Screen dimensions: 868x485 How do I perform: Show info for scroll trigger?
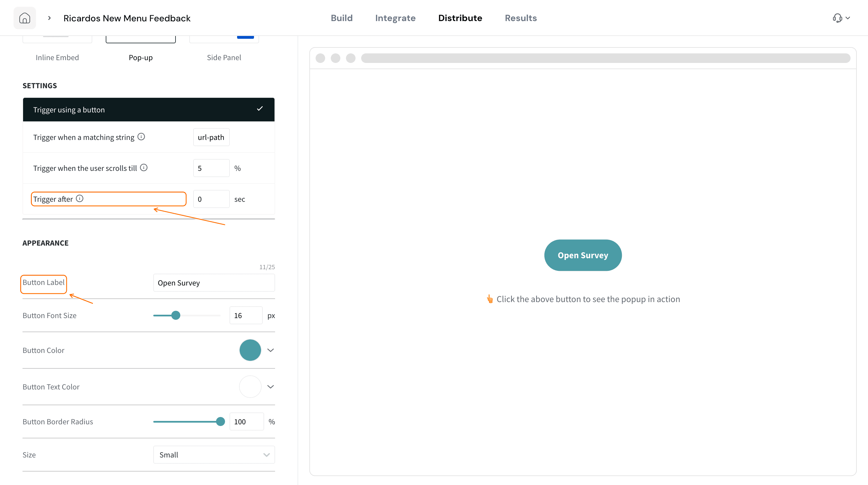144,167
